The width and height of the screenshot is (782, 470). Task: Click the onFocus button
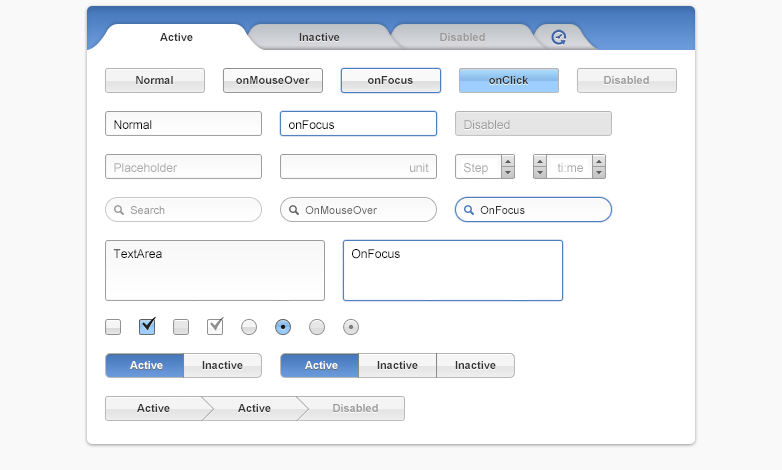pyautogui.click(x=391, y=80)
